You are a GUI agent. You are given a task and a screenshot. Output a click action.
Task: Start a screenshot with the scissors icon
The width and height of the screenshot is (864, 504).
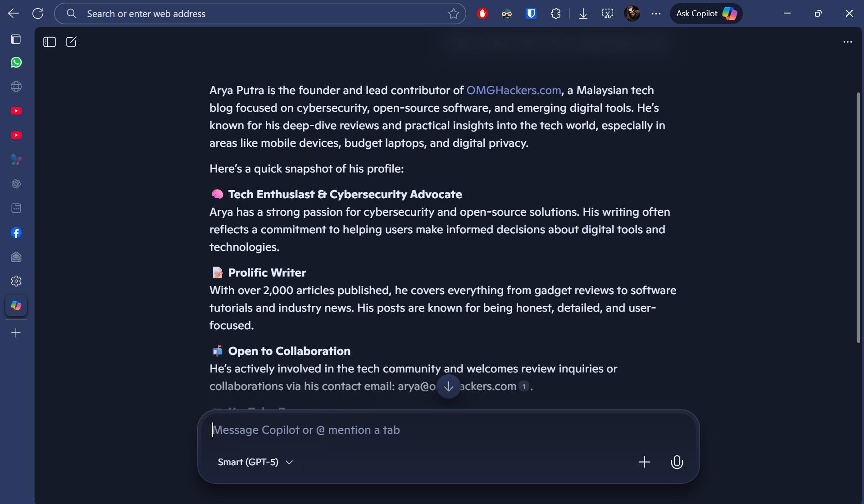tap(607, 14)
